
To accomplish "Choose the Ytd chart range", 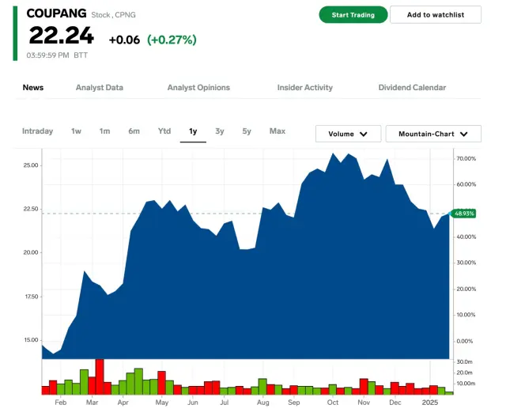I will point(164,131).
